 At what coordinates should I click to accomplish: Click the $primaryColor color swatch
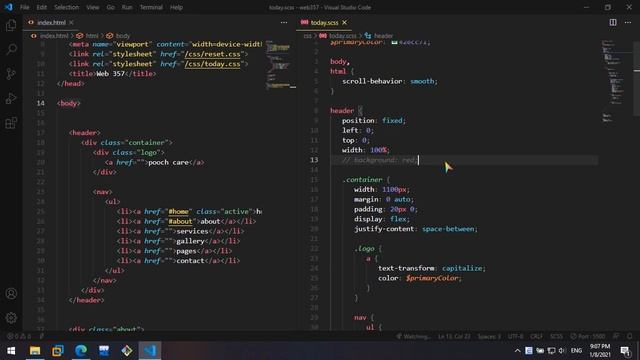point(394,42)
